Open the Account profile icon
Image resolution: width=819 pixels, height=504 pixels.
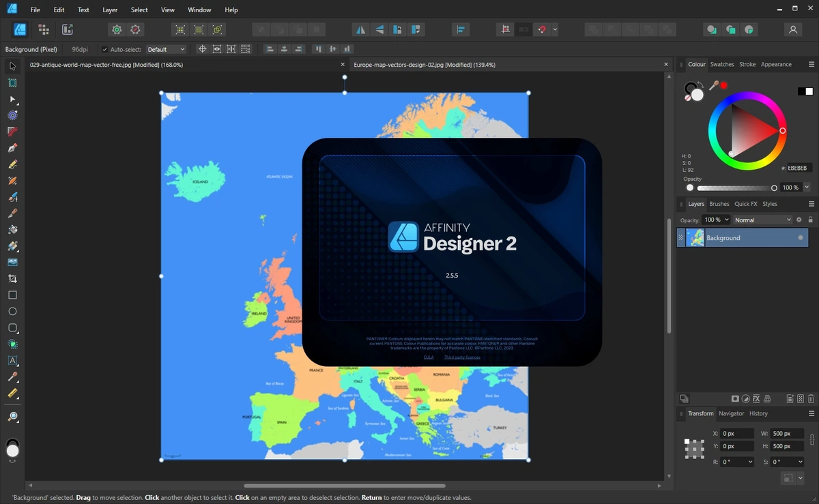pos(793,29)
